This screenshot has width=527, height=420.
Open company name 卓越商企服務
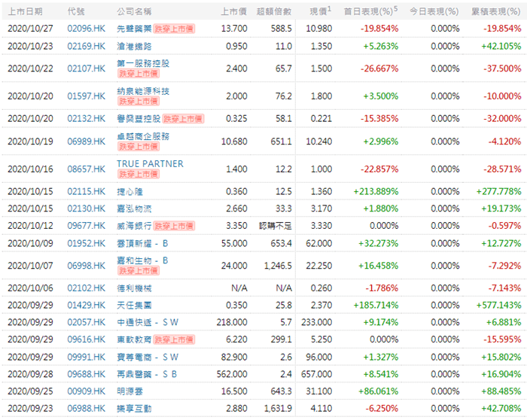143,136
